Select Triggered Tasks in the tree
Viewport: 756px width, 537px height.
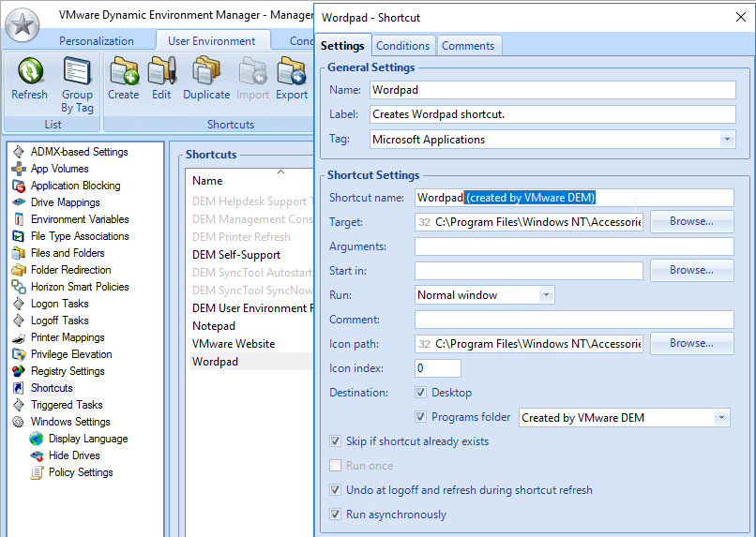click(67, 405)
